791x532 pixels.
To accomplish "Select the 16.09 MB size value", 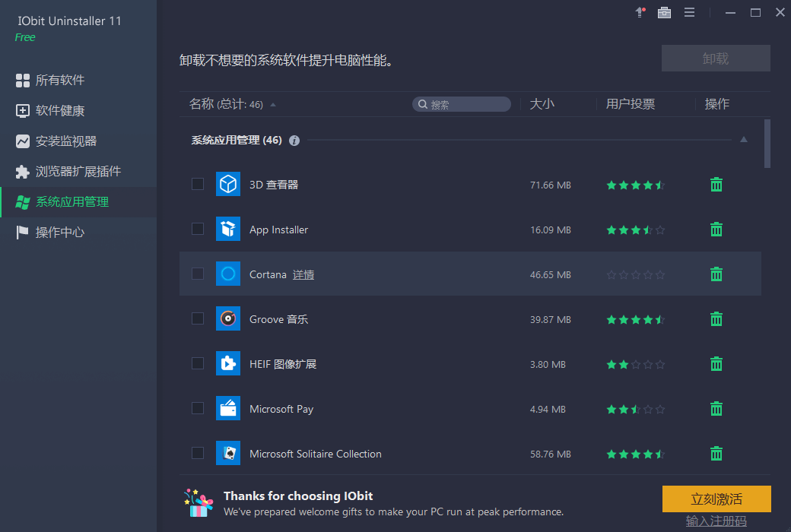I will [x=551, y=230].
